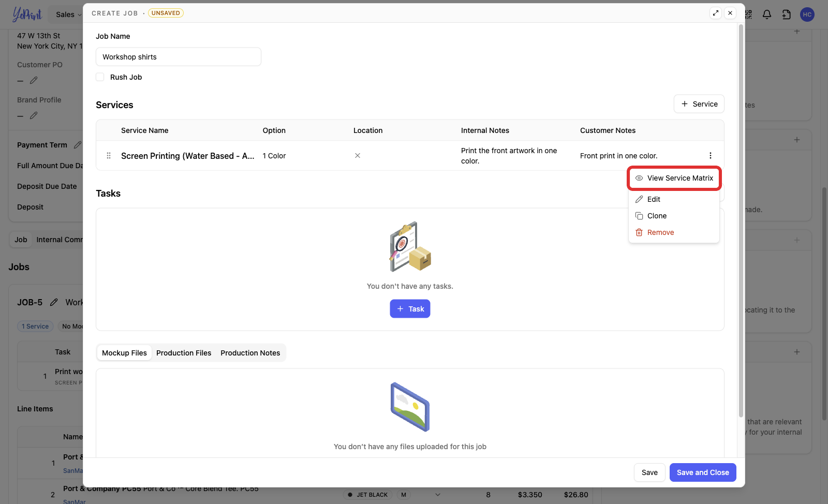The width and height of the screenshot is (828, 504).
Task: Open the HC user avatar menu
Action: point(807,14)
